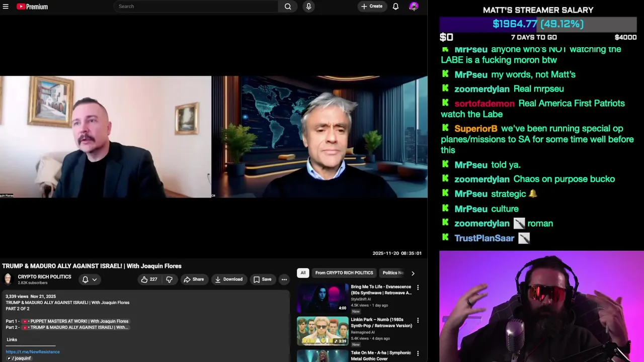
Task: Open Take On Me A-ha thumbnail
Action: point(323,356)
